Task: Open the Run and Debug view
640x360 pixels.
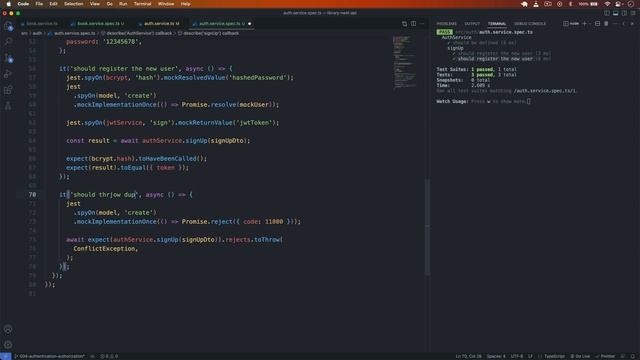Action: pyautogui.click(x=8, y=74)
